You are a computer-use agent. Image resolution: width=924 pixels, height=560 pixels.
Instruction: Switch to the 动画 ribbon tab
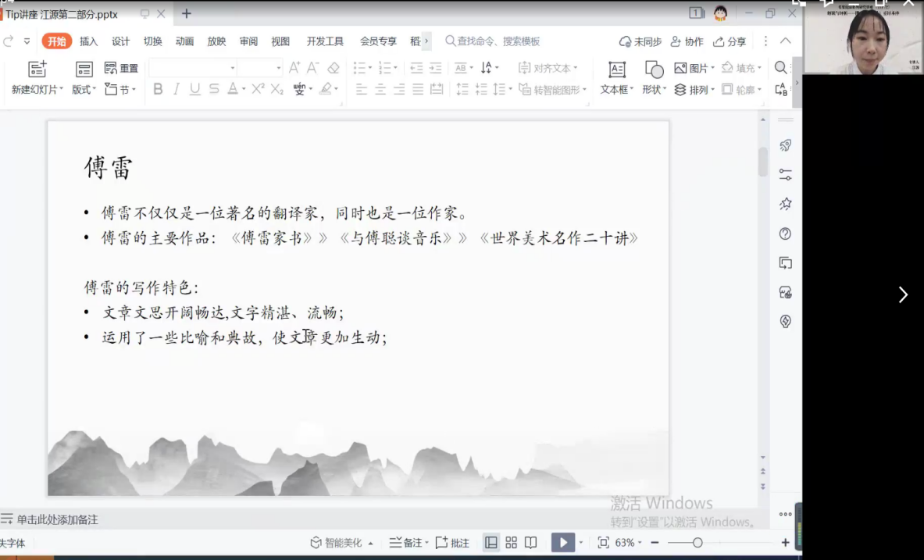[184, 41]
